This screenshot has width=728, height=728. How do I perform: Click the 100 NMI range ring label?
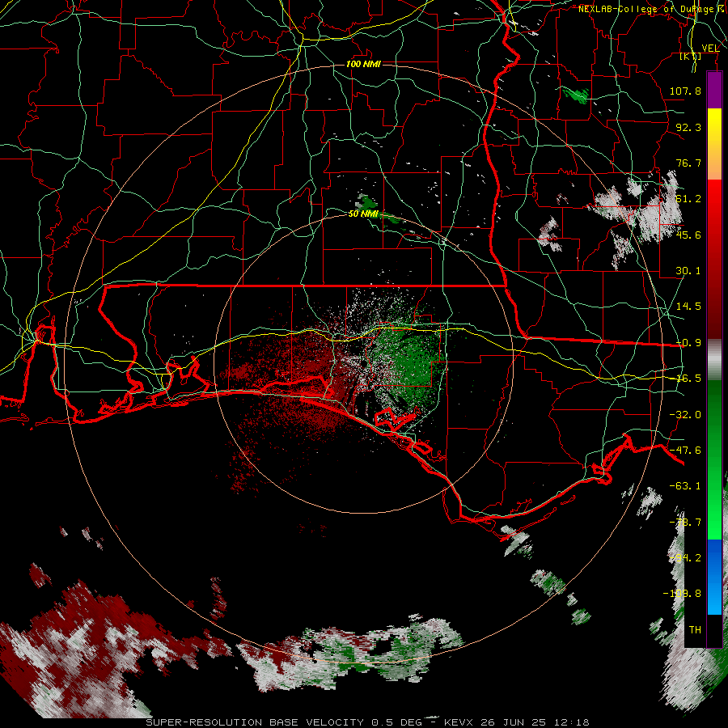(x=363, y=64)
